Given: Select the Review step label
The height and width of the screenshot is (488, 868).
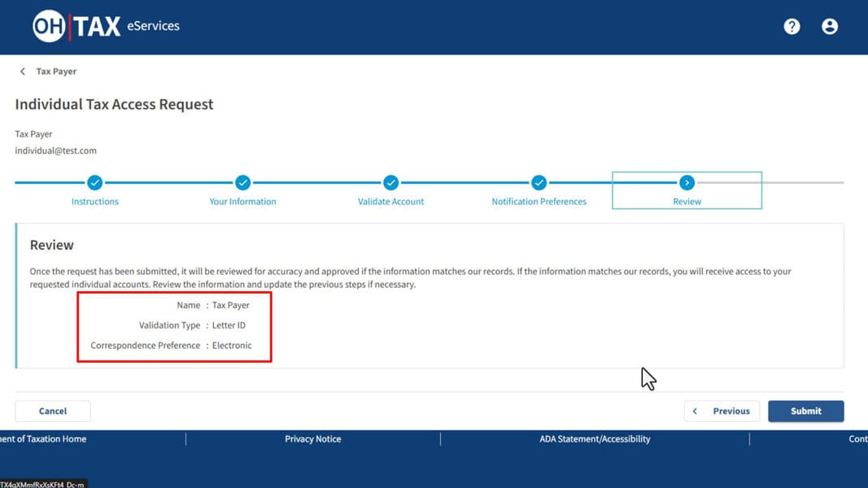Looking at the screenshot, I should click(687, 202).
